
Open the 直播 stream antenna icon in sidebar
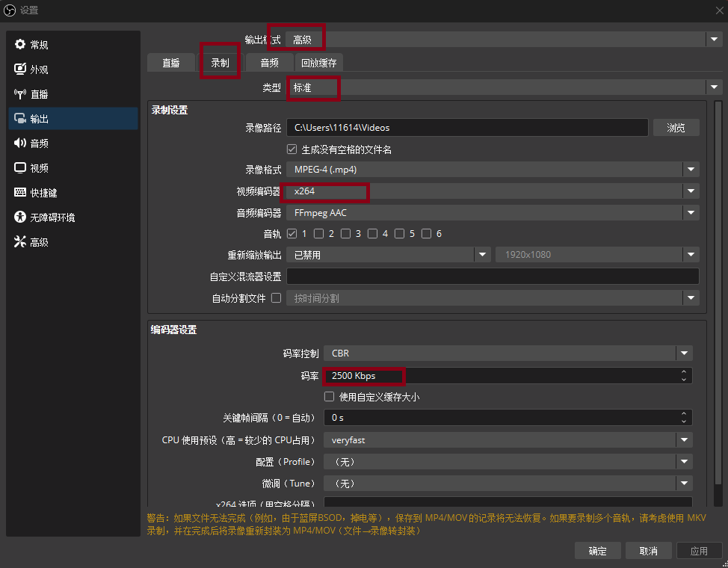point(20,94)
